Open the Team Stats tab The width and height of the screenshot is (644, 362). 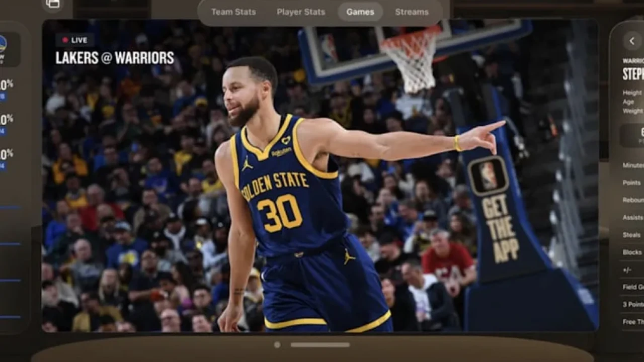tap(233, 12)
